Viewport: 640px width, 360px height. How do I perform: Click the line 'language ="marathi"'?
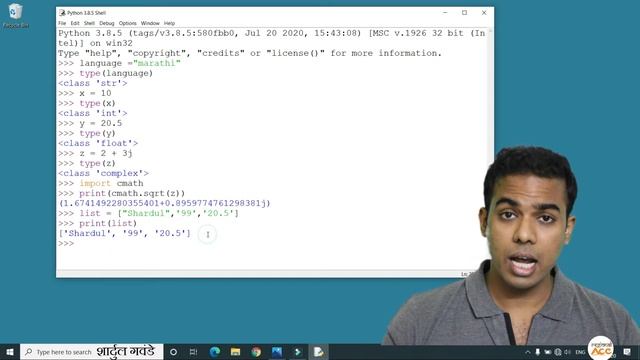point(130,63)
